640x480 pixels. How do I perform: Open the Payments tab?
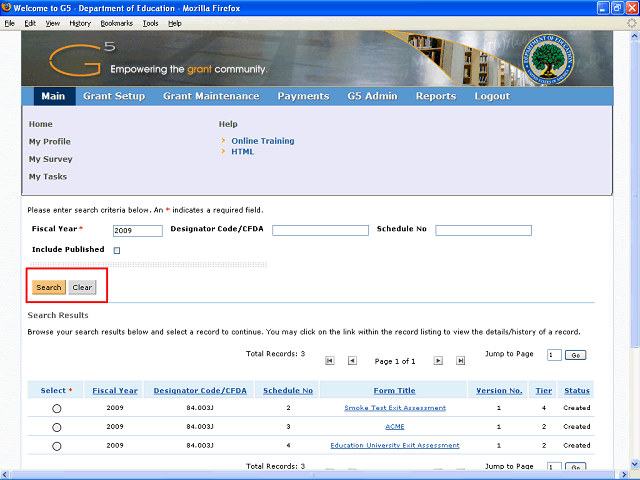tap(303, 96)
